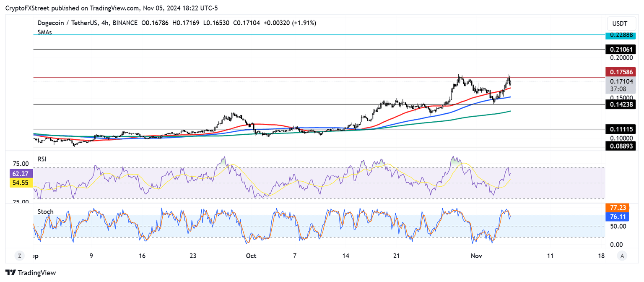Click date 14 on the time axis

click(346, 256)
